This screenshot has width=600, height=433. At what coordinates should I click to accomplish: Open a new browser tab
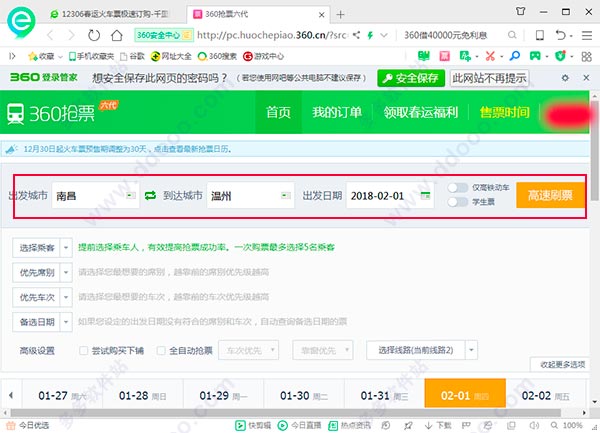click(x=340, y=15)
